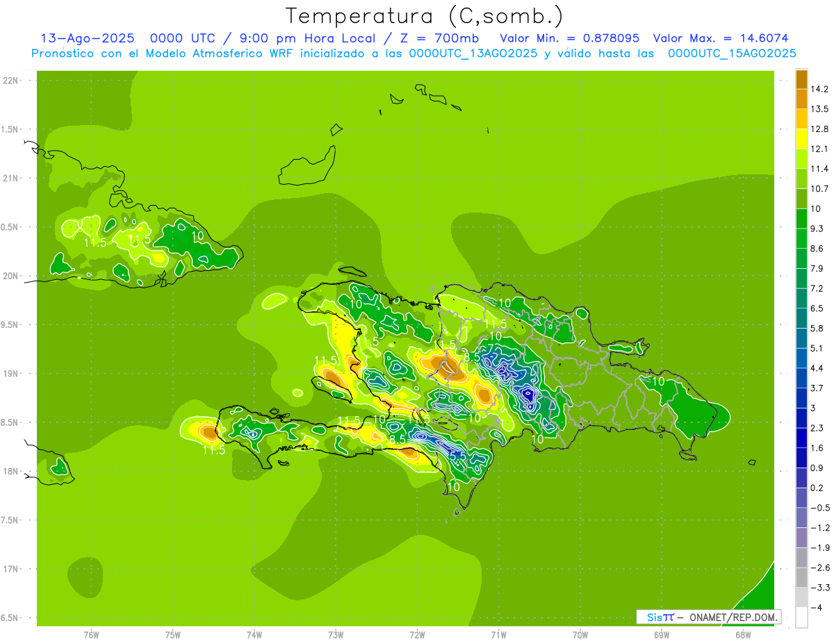834x644 pixels.
Task: Click the '73W' longitude axis label
Action: point(336,635)
